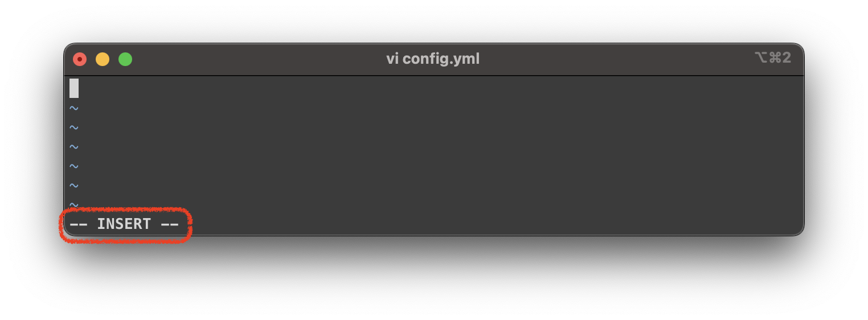This screenshot has width=868, height=320.
Task: Minimize the terminal with the yellow button
Action: (x=103, y=59)
